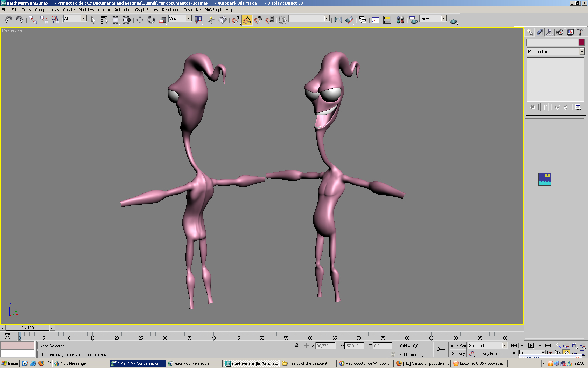Open the Schematic View
The image size is (588, 368).
point(387,20)
